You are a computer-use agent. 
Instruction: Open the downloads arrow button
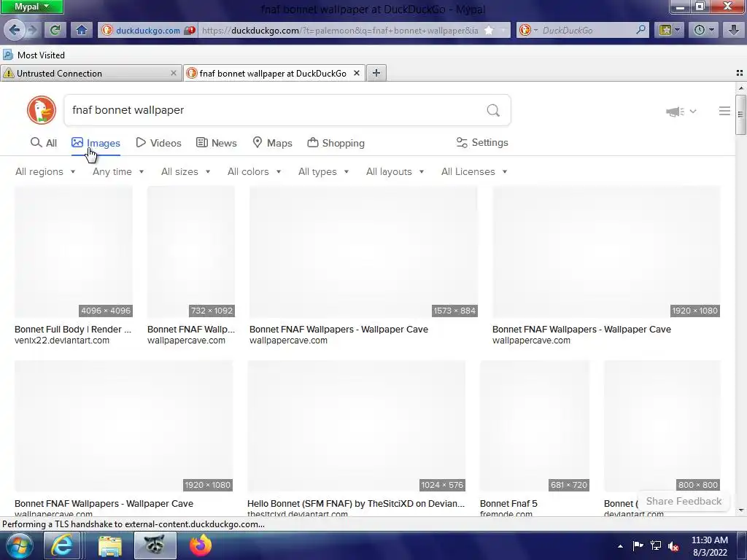(x=734, y=30)
